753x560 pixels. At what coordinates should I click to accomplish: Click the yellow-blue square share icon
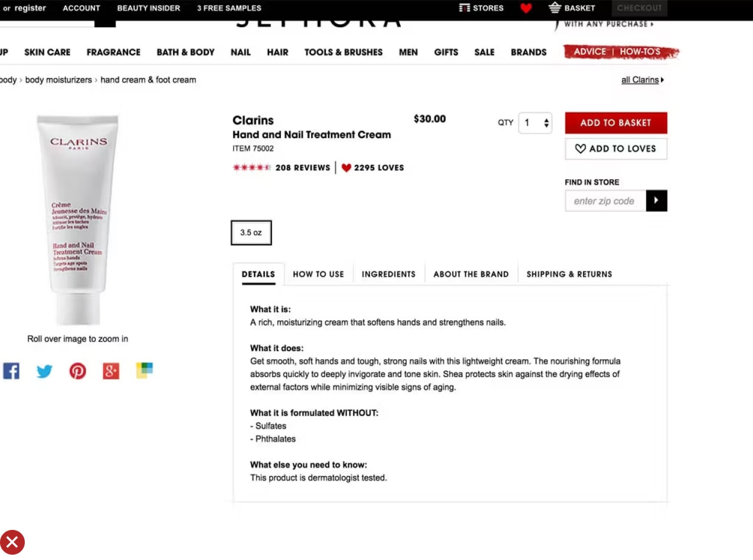pyautogui.click(x=145, y=370)
